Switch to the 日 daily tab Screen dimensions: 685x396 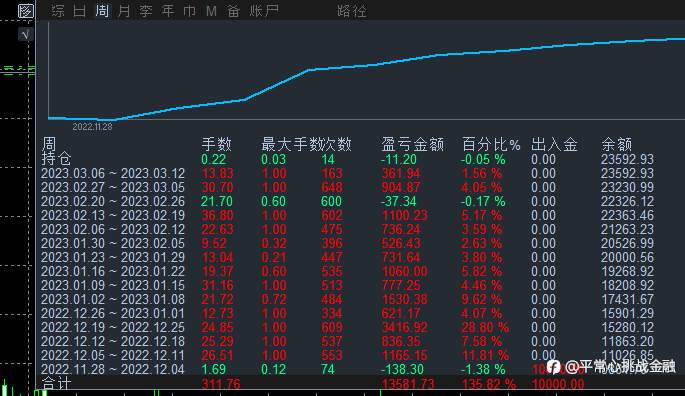80,10
